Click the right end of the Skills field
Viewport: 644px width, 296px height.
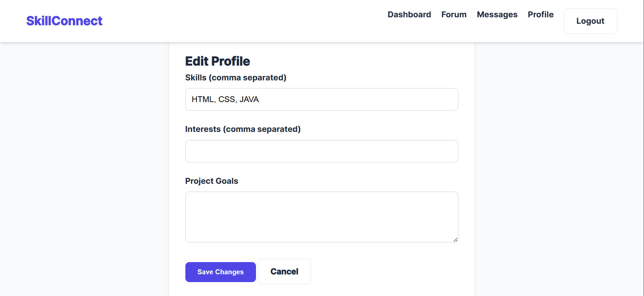click(448, 99)
